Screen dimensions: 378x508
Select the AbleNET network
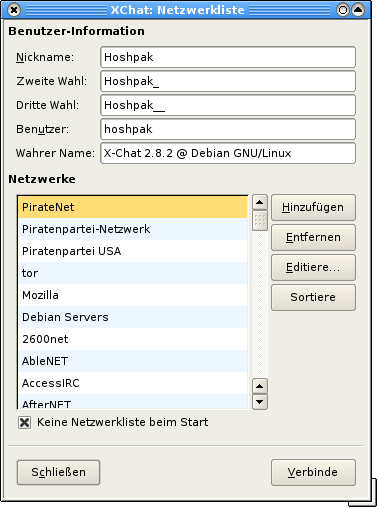[x=133, y=361]
